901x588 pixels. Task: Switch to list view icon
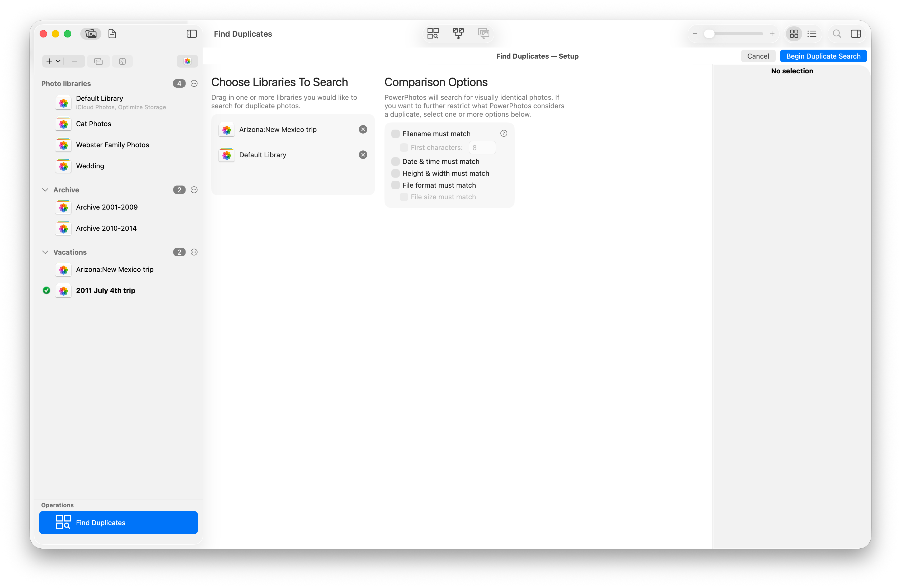coord(812,34)
